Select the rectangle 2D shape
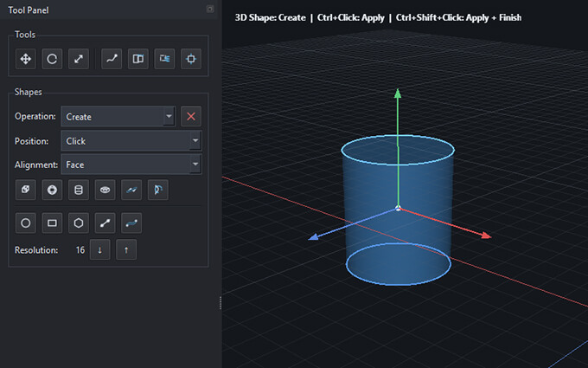This screenshot has height=368, width=588. coord(52,223)
